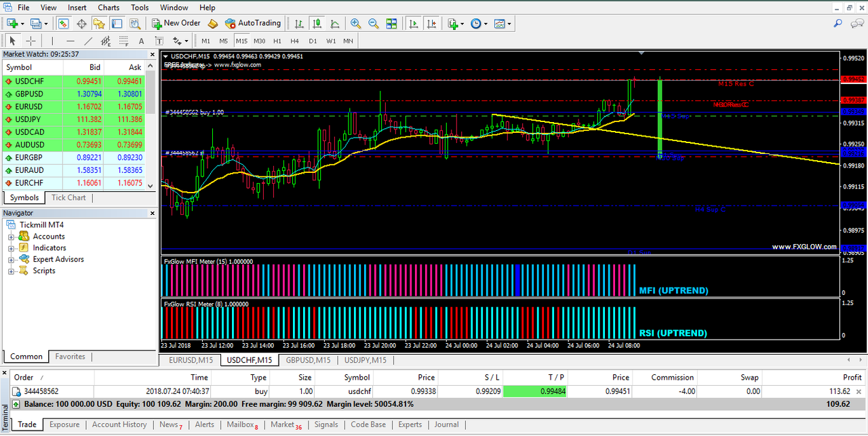Viewport: 868px width, 436px height.
Task: Toggle the Auto Scroll chart icon
Action: click(413, 23)
